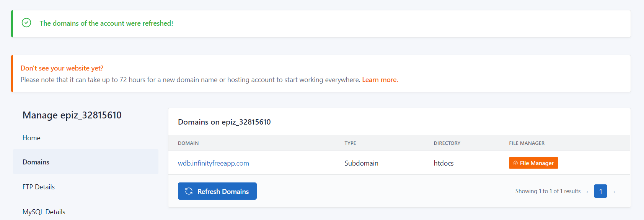Image resolution: width=644 pixels, height=220 pixels.
Task: Go to Home in the sidebar
Action: pos(31,138)
